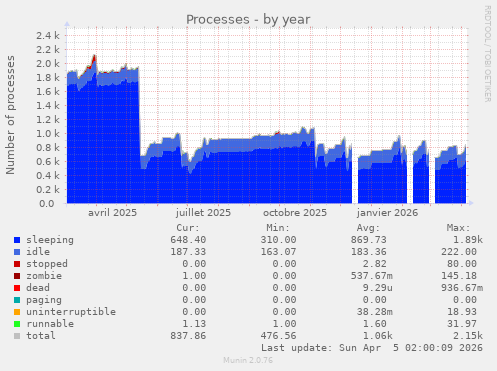
Task: Click total minimum value 476.56
Action: (278, 336)
